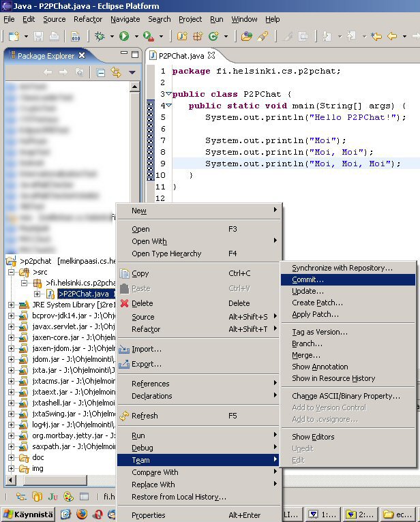The image size is (420, 522).
Task: Minimize the Package Explorer view
Action: [124, 54]
